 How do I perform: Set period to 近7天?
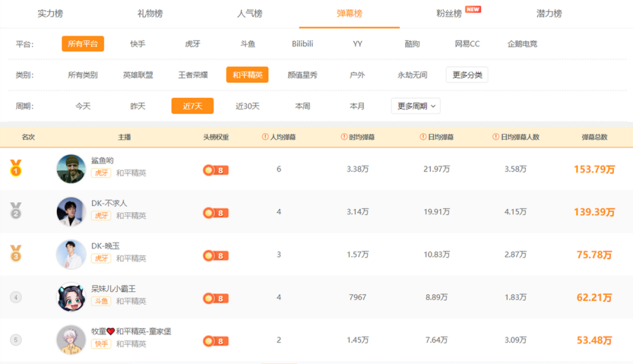192,106
